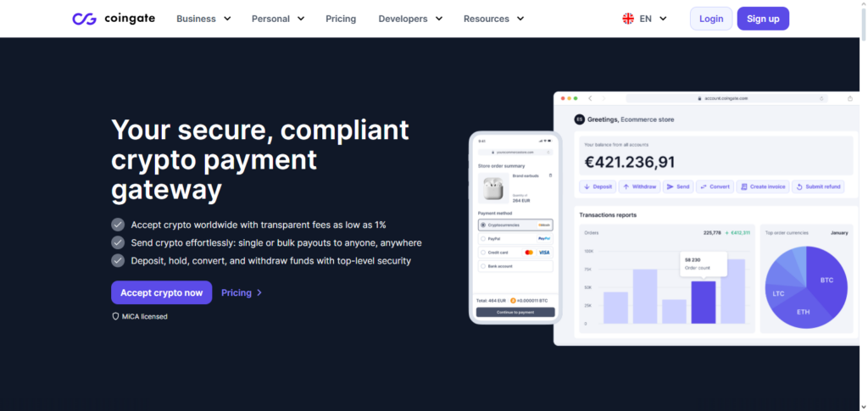Click the Convert button in dashboard
This screenshot has height=411, width=868.
point(714,186)
